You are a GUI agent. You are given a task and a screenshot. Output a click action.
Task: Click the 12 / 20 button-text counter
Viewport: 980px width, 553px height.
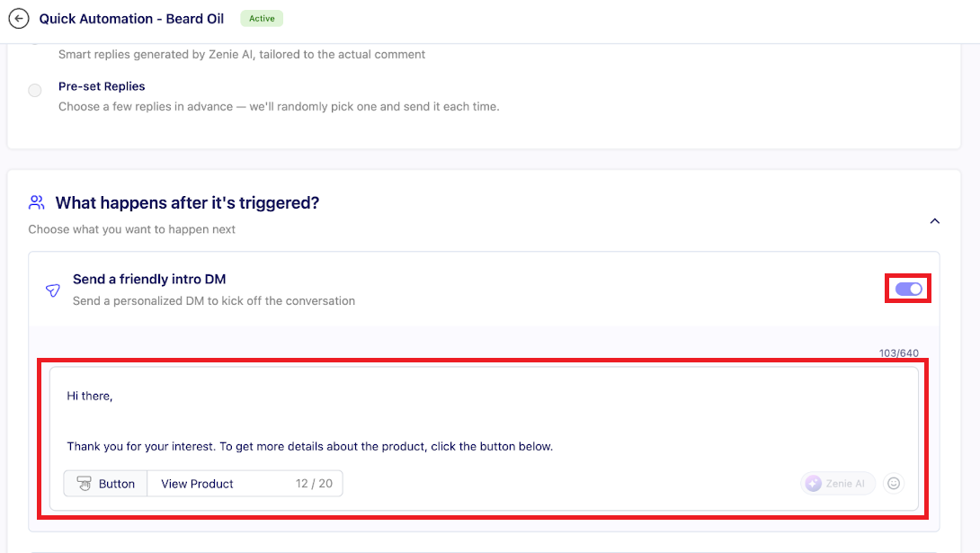(x=314, y=484)
